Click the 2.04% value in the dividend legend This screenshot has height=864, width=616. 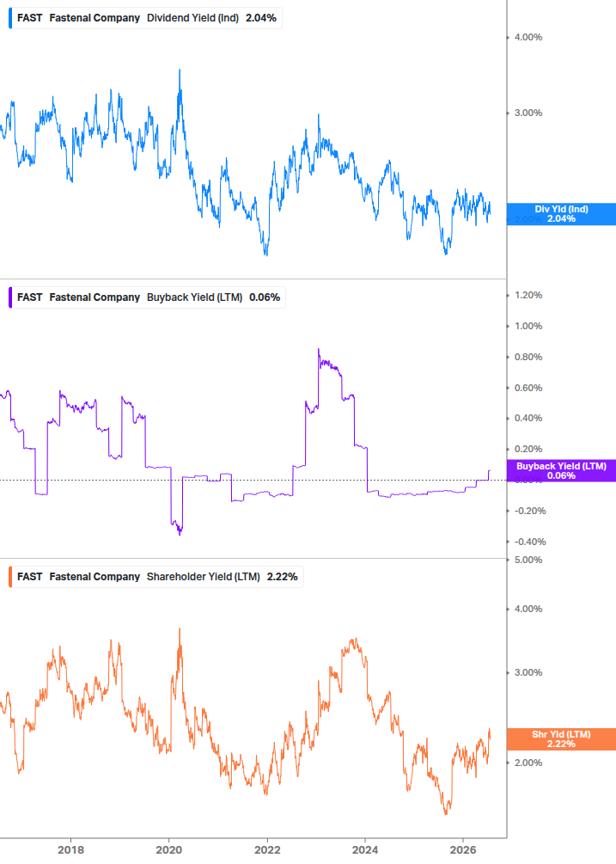point(261,18)
